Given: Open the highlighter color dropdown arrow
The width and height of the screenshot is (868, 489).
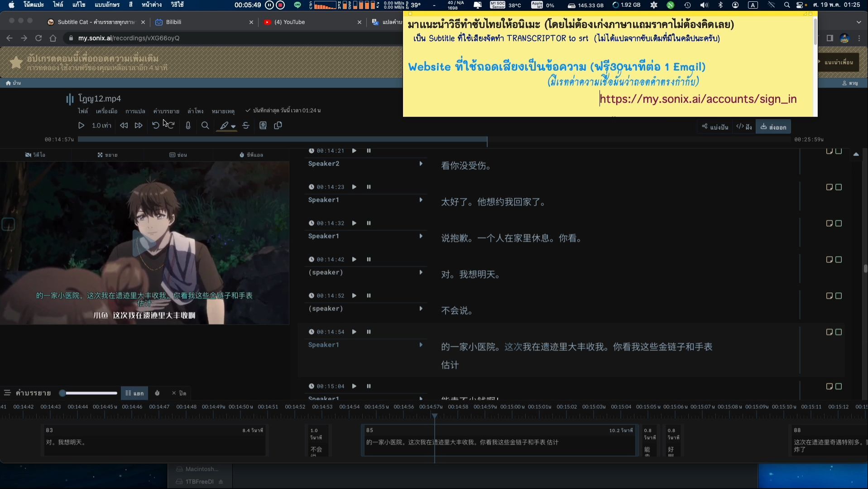Looking at the screenshot, I should tap(233, 126).
